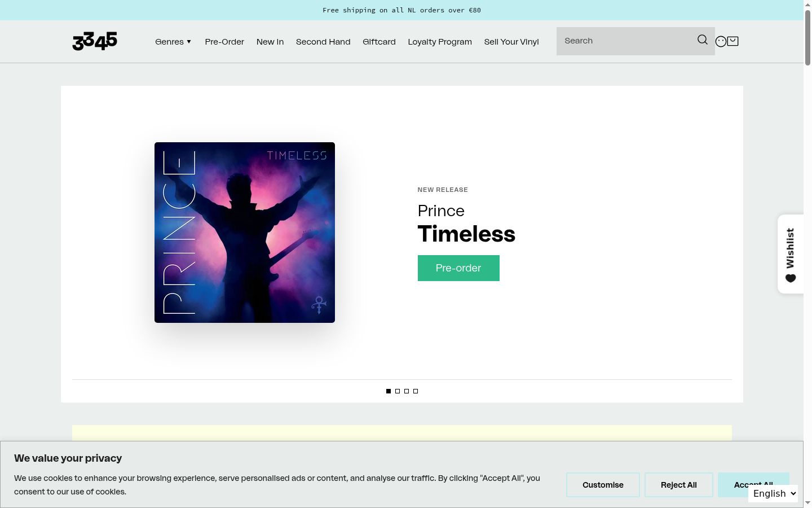Click the artist name Prince
Viewport: 812px width, 508px height.
(x=441, y=211)
